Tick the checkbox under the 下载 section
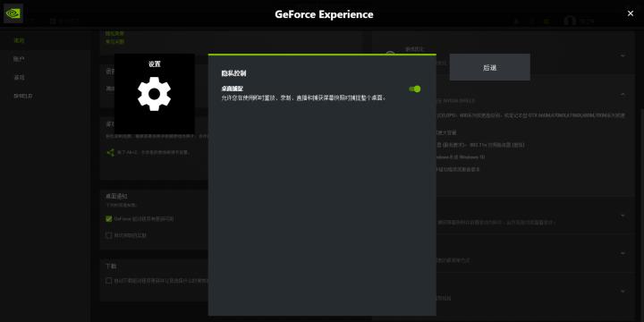644x322 pixels. (x=109, y=281)
